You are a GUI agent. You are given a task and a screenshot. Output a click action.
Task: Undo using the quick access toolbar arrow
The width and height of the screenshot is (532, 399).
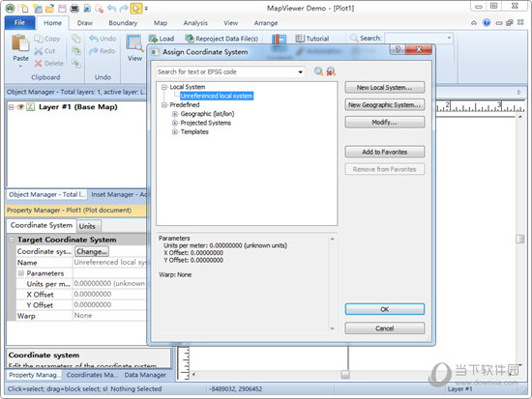pyautogui.click(x=111, y=8)
